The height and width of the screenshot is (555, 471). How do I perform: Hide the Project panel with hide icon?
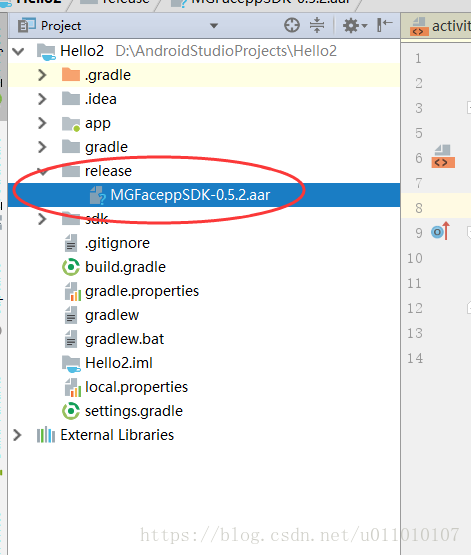[385, 25]
